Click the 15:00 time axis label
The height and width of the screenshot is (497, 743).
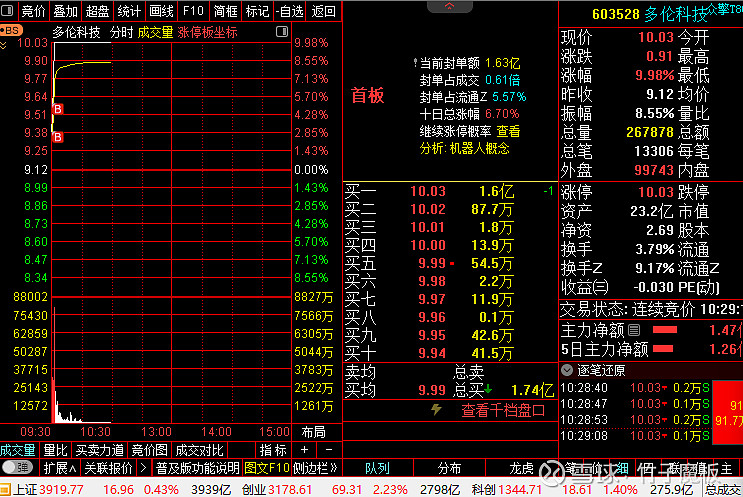274,432
